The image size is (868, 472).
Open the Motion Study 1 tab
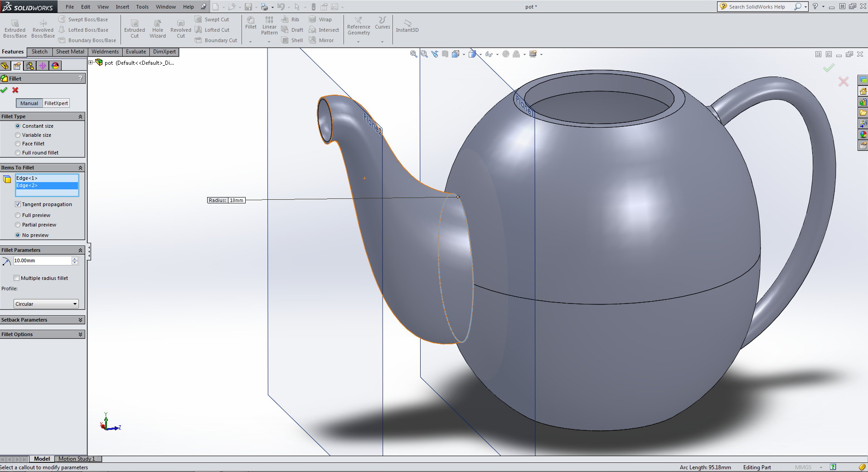click(x=77, y=459)
